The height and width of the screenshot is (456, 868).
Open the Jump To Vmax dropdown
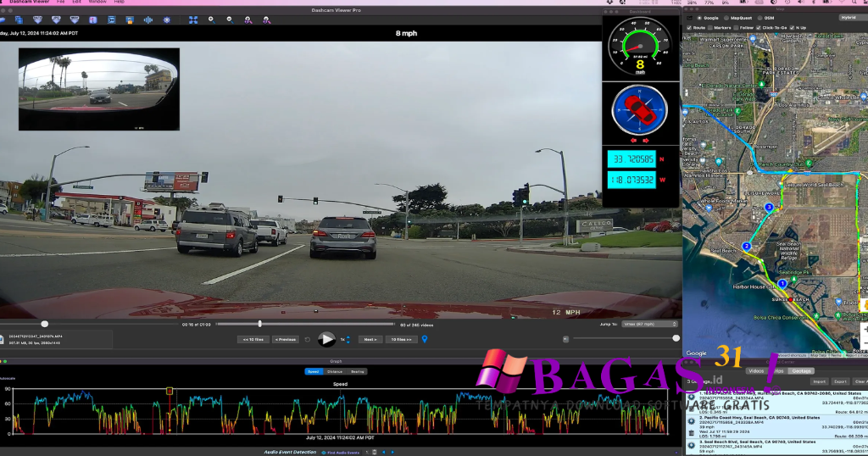coord(649,325)
